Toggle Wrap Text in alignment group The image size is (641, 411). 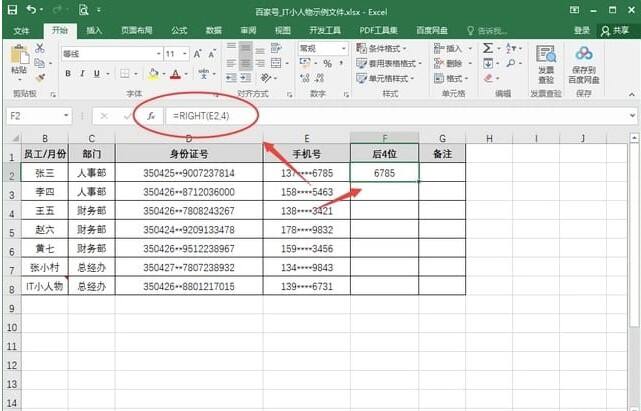tap(276, 48)
